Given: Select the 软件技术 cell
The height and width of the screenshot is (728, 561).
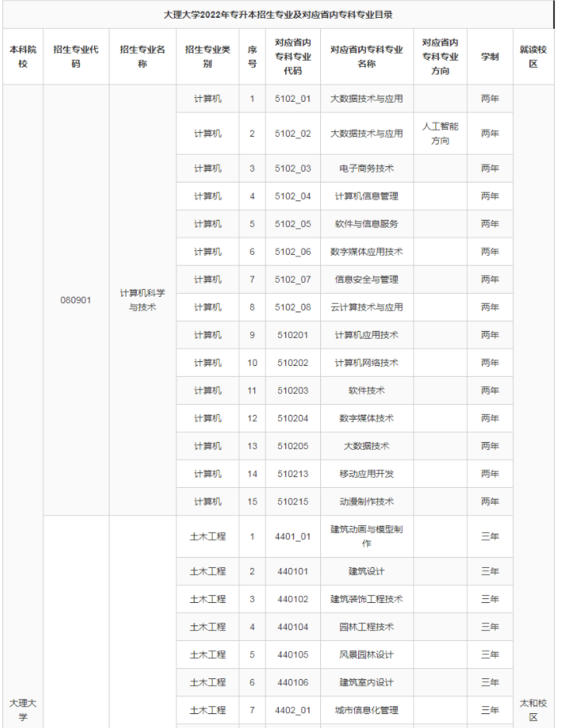Looking at the screenshot, I should click(367, 391).
